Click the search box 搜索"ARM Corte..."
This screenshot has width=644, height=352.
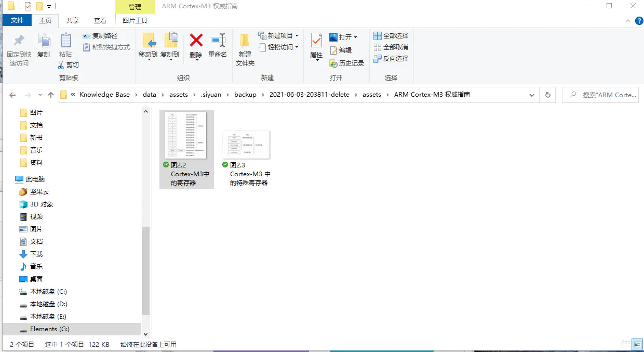coord(600,95)
